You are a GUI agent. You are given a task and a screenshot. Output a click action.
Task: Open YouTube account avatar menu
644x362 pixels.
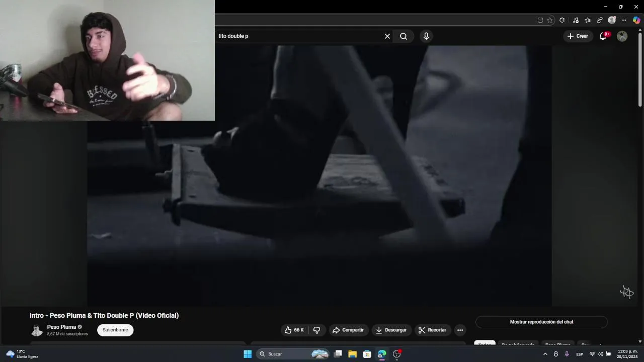(x=622, y=36)
